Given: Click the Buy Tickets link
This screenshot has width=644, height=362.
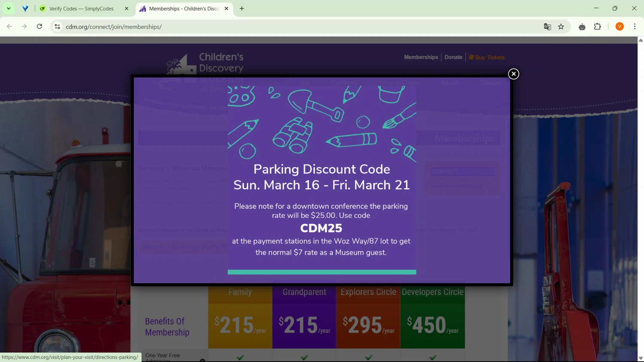Looking at the screenshot, I should (486, 57).
